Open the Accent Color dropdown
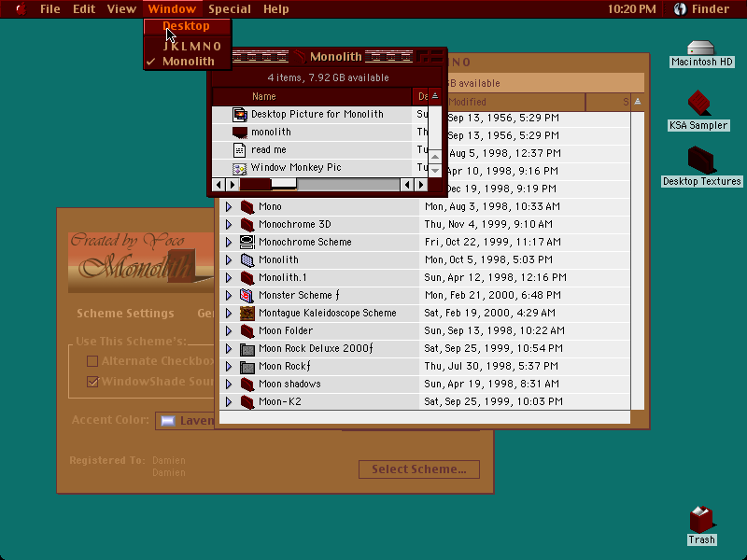This screenshot has width=747, height=560. point(185,421)
